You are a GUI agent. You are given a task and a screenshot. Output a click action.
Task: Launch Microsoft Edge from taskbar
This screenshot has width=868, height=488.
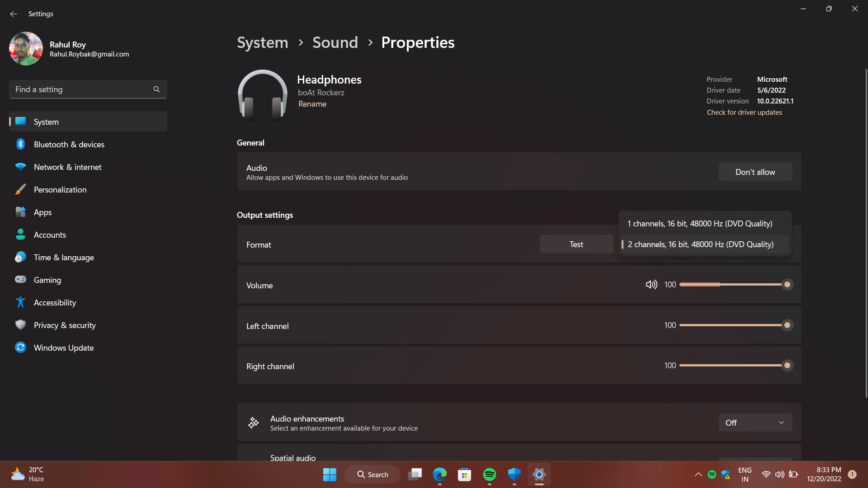click(440, 474)
